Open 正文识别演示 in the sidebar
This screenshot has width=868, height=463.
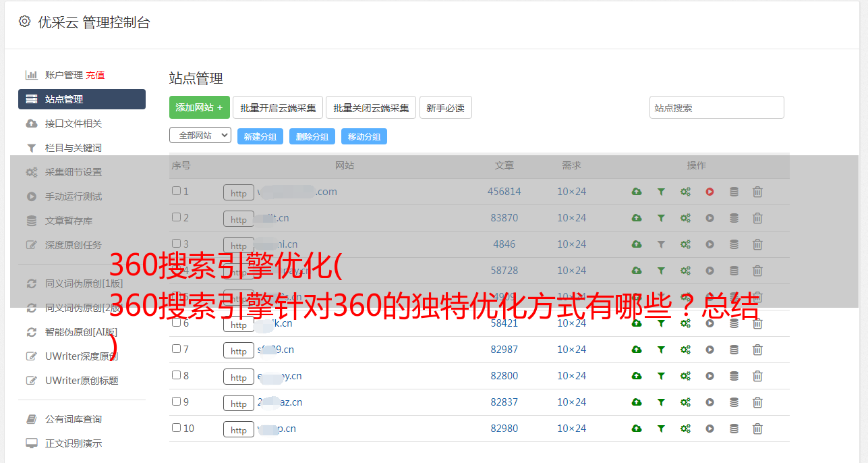tap(74, 443)
